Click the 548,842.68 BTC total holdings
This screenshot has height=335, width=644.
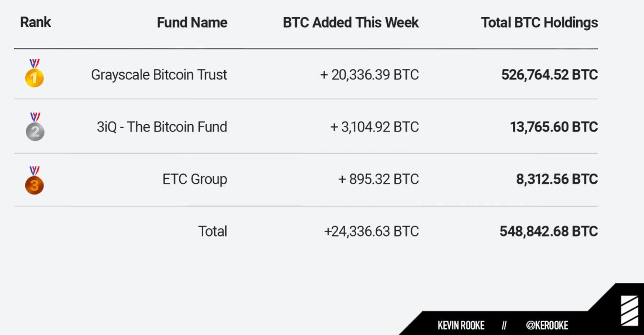[549, 231]
